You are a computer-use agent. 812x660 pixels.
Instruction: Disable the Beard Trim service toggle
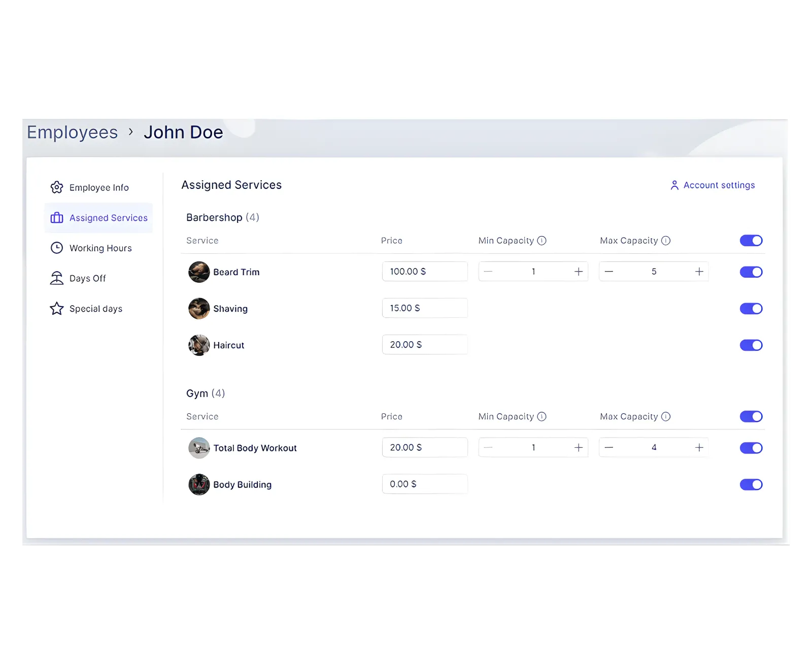(751, 272)
